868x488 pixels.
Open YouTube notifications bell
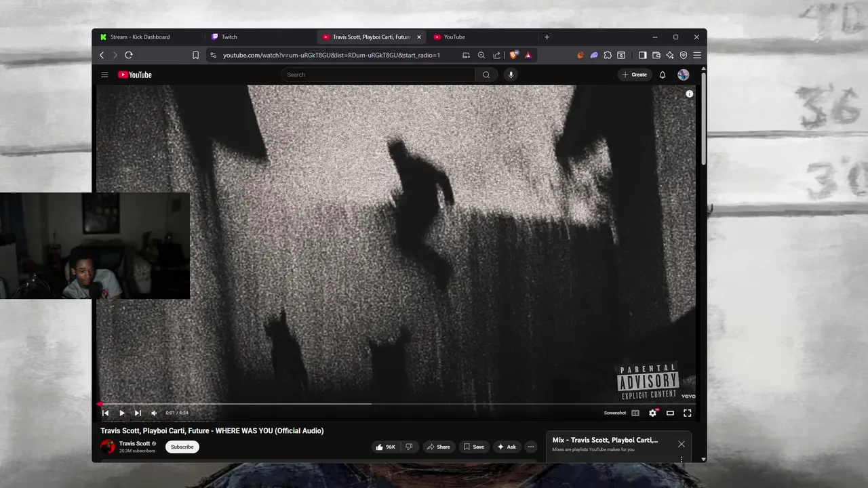point(663,75)
